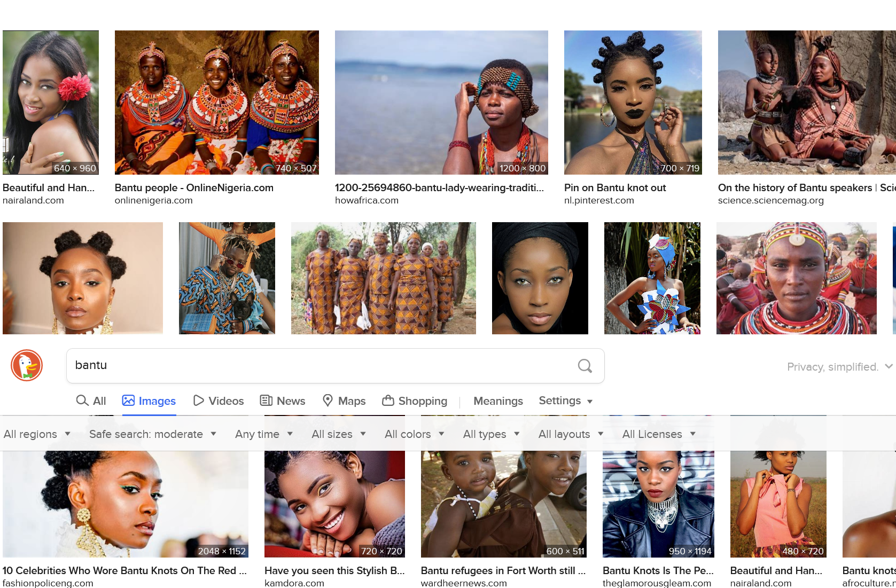Open the Bantu people OnlineNigeria image thumbnail

coord(217,103)
